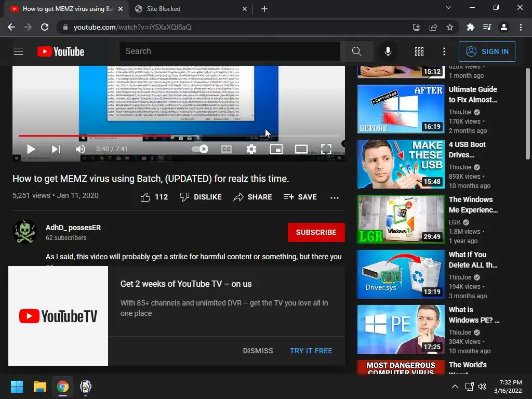The width and height of the screenshot is (532, 399).
Task: Start voice search with the microphone
Action: [388, 51]
